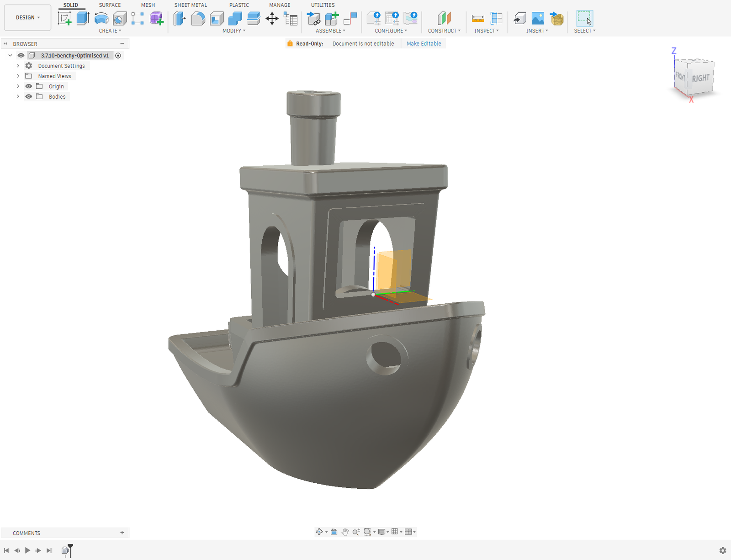Select the Create Sketch tool
Image resolution: width=731 pixels, height=560 pixels.
point(65,18)
